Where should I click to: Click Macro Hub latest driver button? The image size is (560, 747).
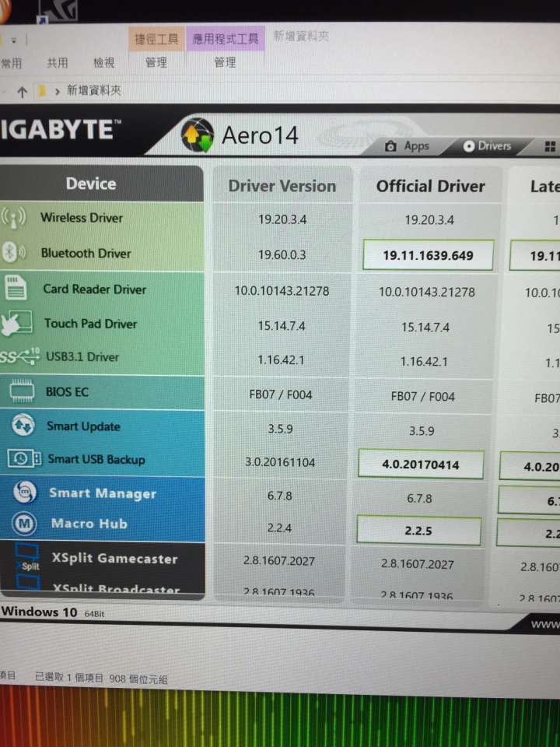point(528,533)
